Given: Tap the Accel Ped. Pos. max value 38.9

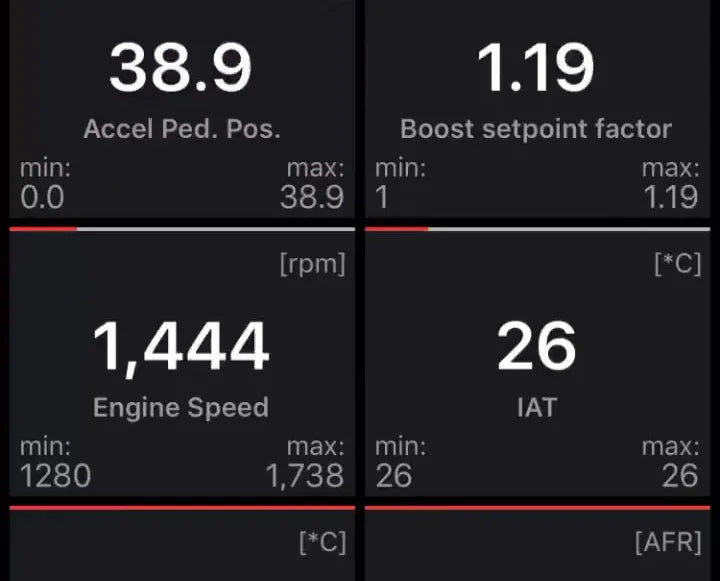Looking at the screenshot, I should point(312,197).
